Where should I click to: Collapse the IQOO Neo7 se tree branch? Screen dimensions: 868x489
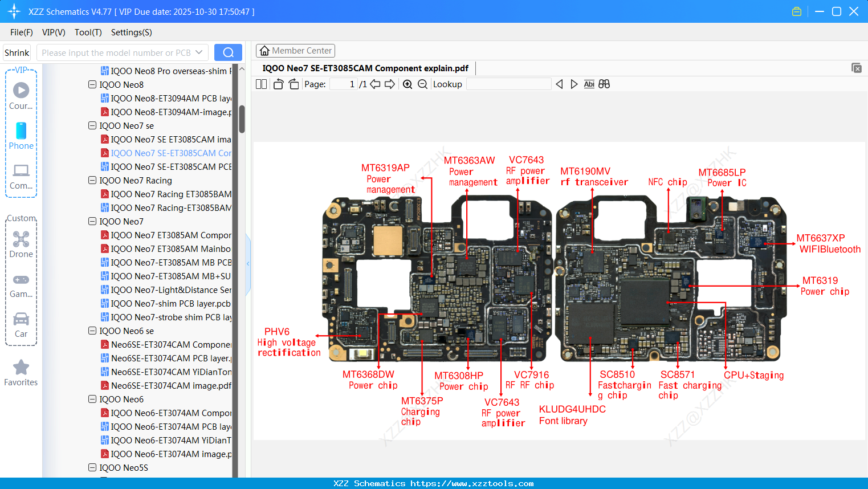click(92, 125)
